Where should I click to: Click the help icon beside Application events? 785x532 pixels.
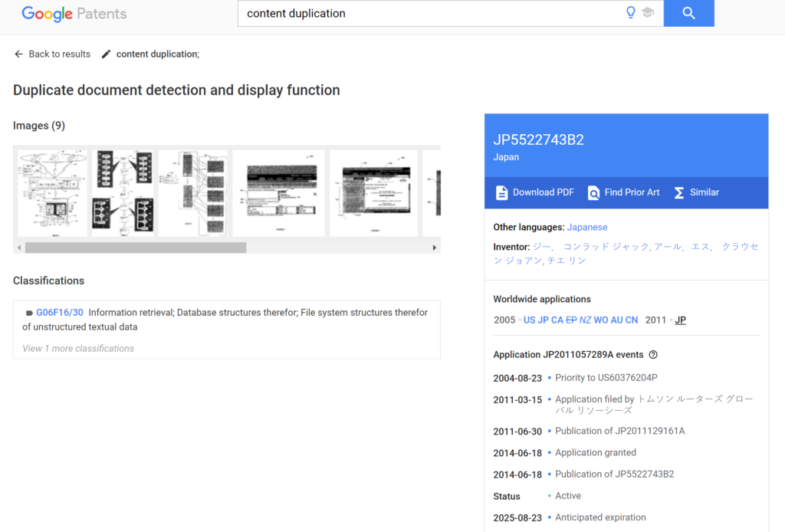point(653,355)
